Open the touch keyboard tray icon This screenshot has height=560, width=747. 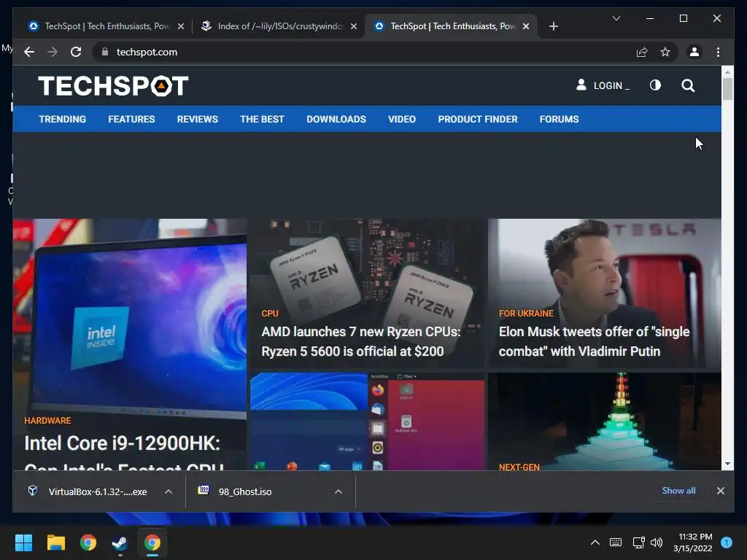pos(616,542)
